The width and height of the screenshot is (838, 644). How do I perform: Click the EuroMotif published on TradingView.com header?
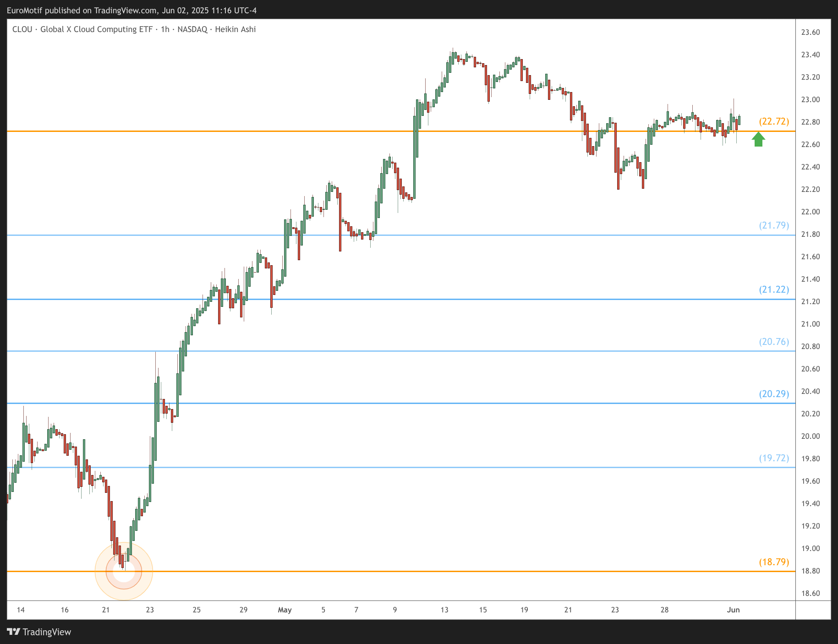click(131, 10)
